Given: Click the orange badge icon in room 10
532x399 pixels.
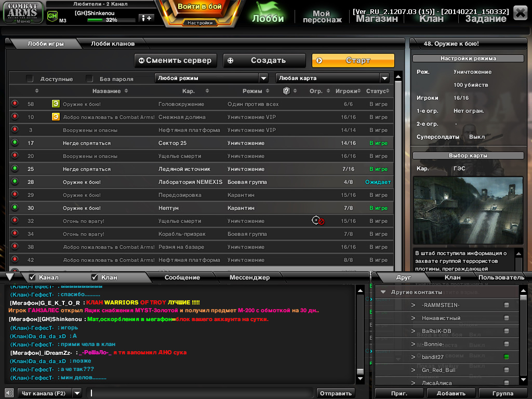Looking at the screenshot, I should click(x=56, y=117).
